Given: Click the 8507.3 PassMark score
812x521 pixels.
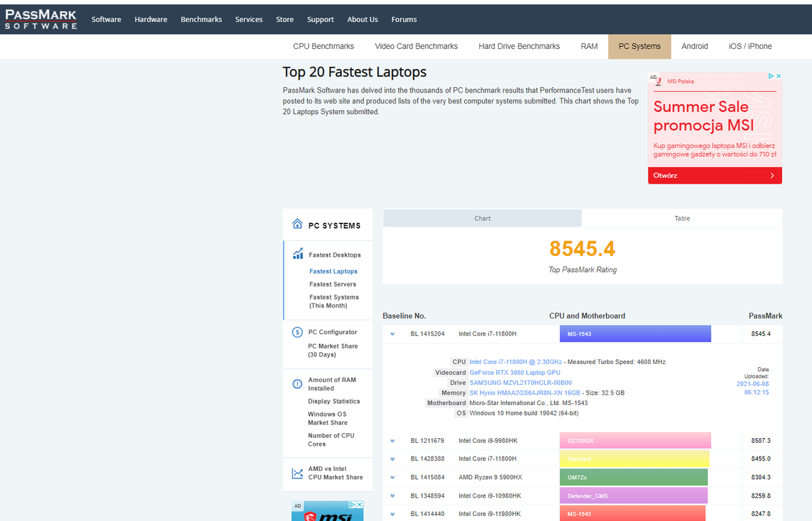Looking at the screenshot, I should point(761,441).
